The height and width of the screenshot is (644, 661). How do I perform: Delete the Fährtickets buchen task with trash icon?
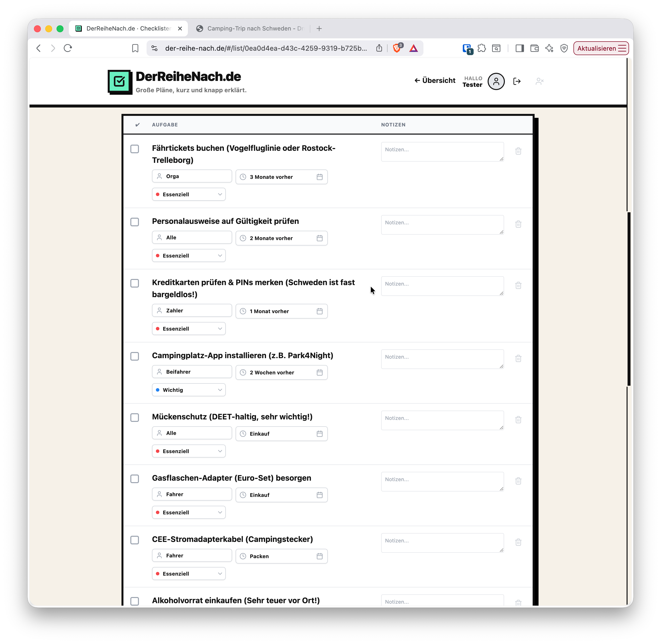pos(518,151)
